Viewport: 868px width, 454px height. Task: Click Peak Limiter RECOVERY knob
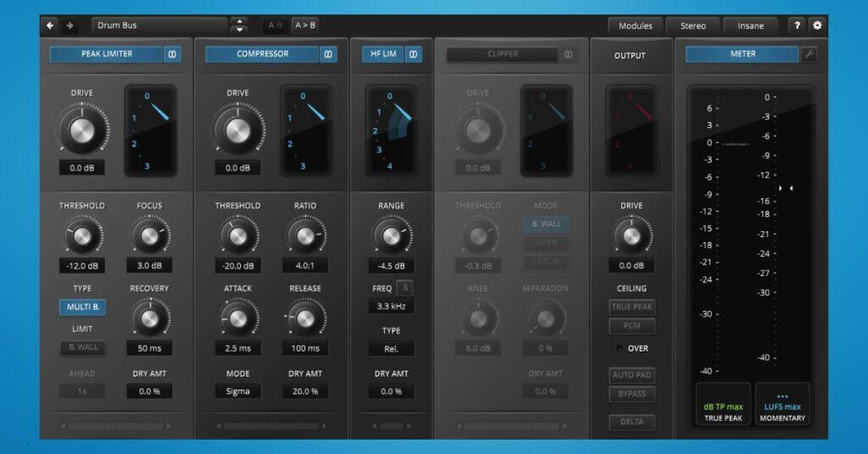[149, 318]
